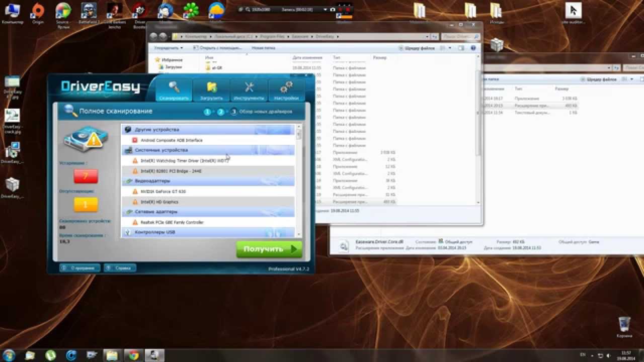
Task: Select Intel(R) HD Graphics row
Action: [x=208, y=202]
